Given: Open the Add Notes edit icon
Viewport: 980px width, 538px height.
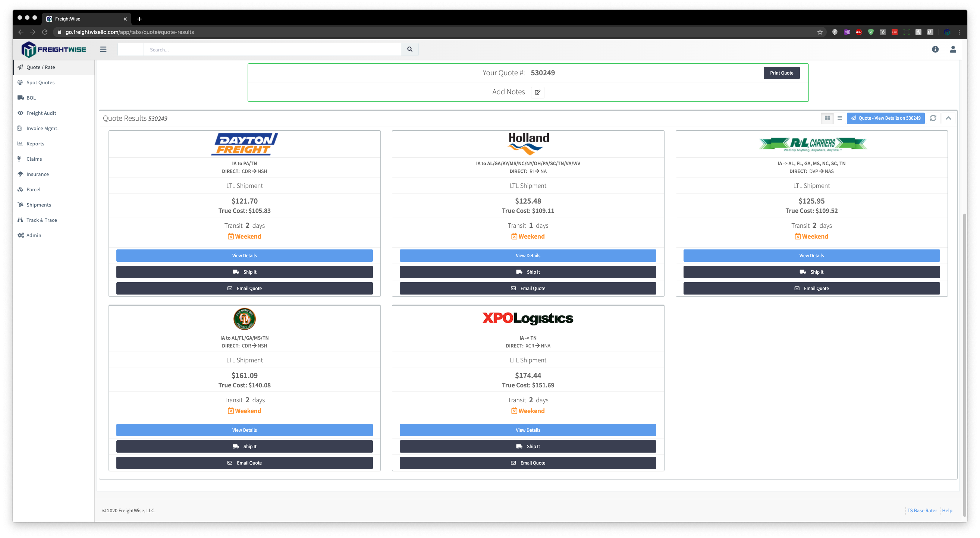Looking at the screenshot, I should point(537,92).
